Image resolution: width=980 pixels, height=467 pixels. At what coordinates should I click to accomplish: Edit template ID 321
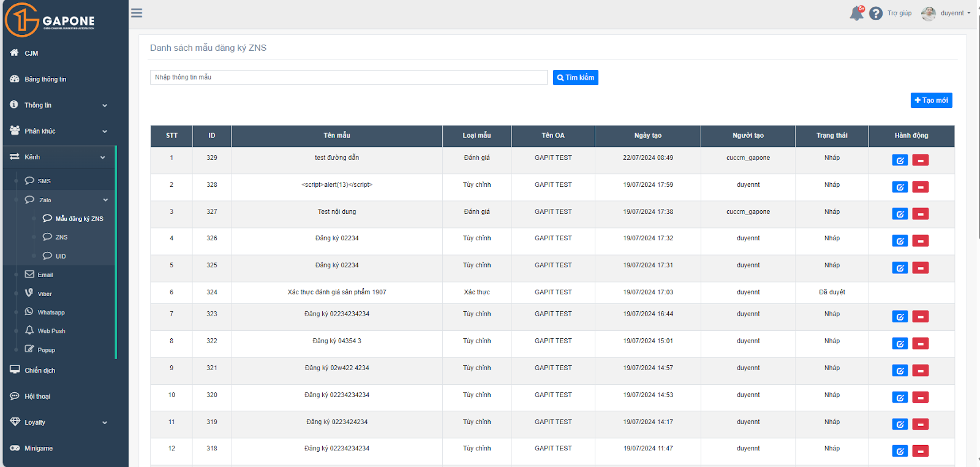[900, 371]
